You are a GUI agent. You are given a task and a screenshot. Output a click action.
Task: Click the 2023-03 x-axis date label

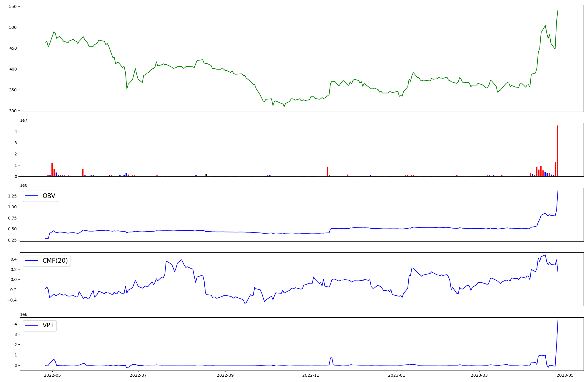tap(479, 375)
